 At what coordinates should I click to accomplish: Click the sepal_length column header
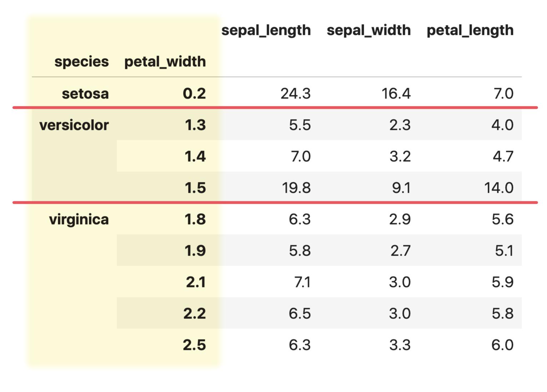(x=266, y=31)
